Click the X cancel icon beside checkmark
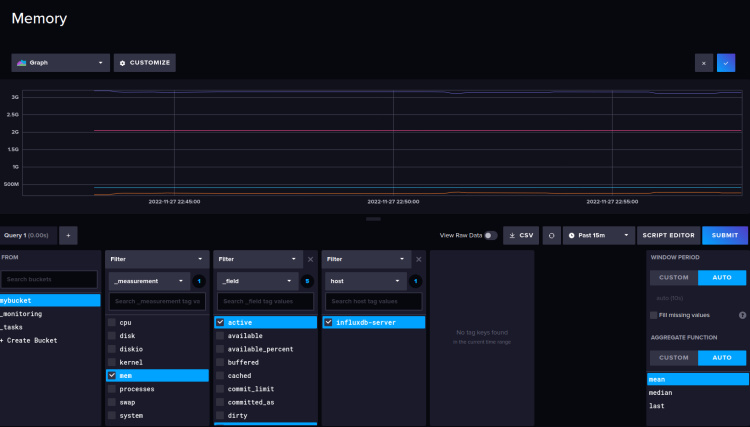This screenshot has width=750, height=427. (x=703, y=62)
